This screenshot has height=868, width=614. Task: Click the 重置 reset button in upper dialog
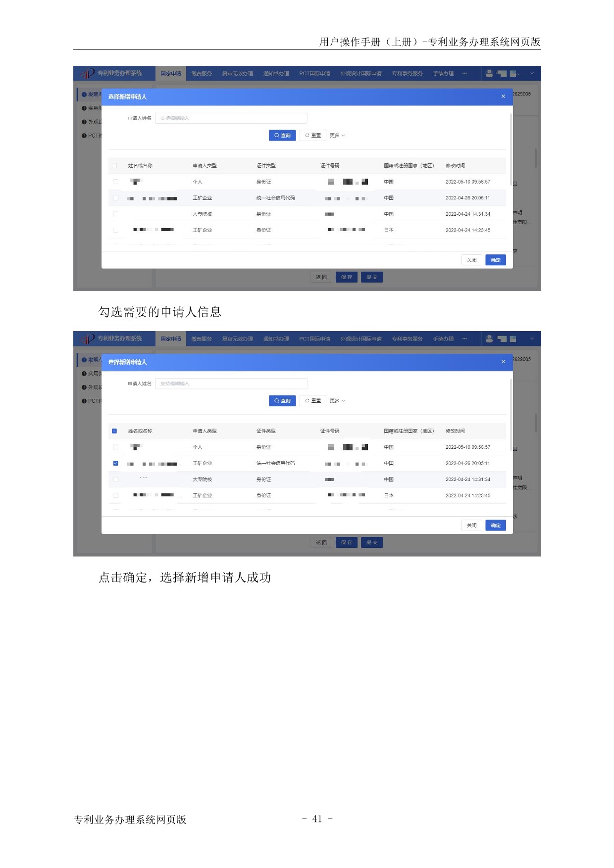pyautogui.click(x=313, y=136)
